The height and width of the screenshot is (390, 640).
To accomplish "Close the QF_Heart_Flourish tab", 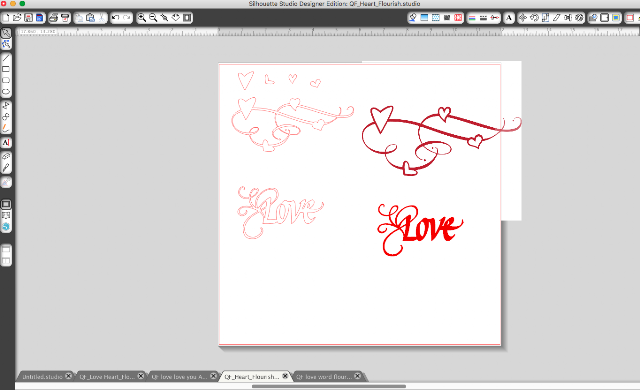I will pos(285,376).
